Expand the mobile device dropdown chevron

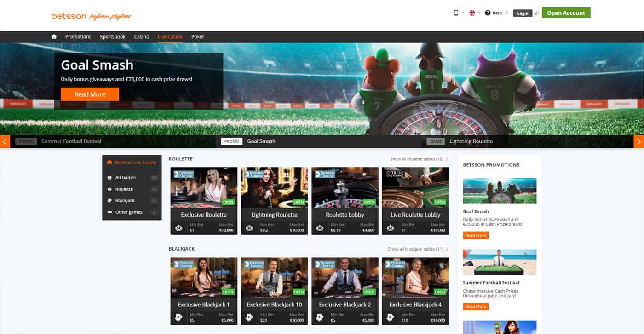point(463,13)
